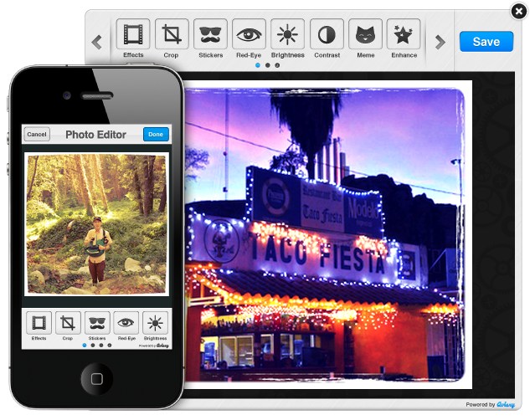This screenshot has width=530, height=420.
Task: Select second page dot on phone toolbar
Action: point(93,345)
